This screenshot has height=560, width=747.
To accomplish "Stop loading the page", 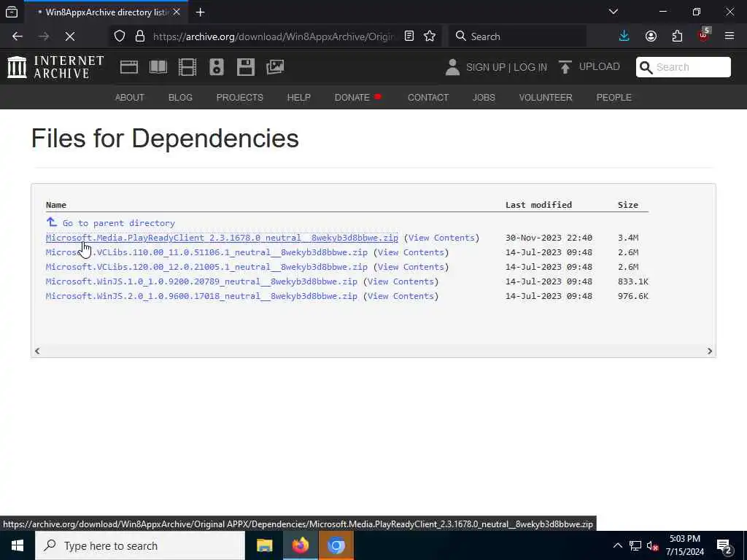I will [x=69, y=36].
